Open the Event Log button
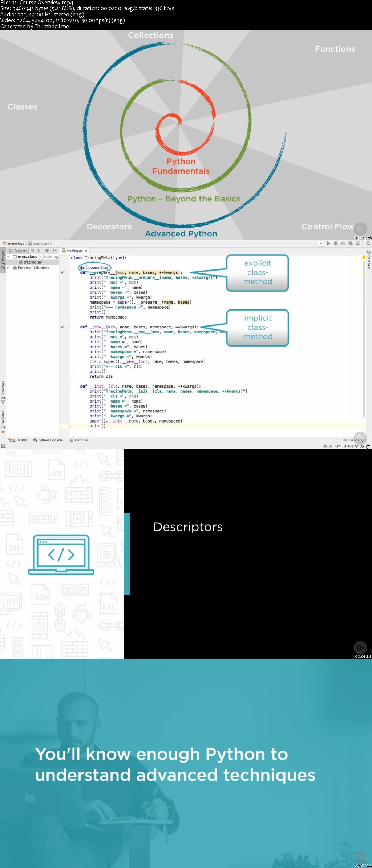This screenshot has width=372, height=868. [x=353, y=440]
